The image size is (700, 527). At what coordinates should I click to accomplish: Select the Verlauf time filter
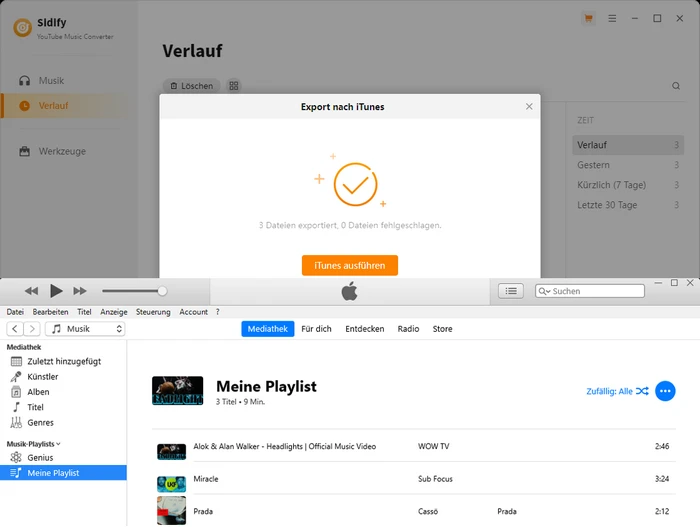coord(628,145)
